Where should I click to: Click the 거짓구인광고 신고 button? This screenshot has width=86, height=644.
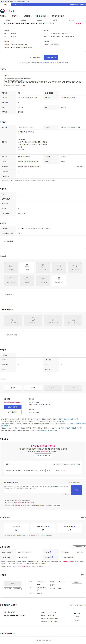point(79,547)
